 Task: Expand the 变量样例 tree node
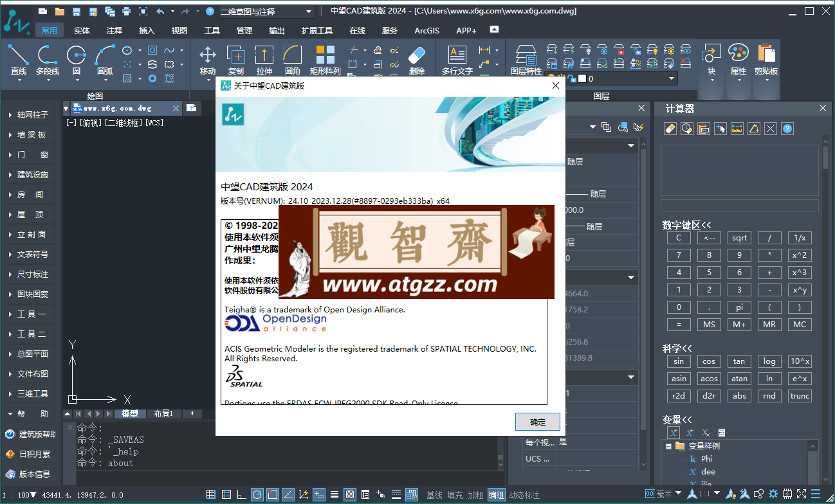(x=669, y=446)
